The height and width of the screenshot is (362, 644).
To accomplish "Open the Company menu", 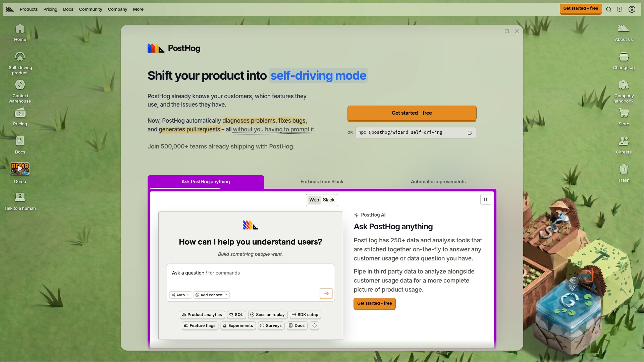I will tap(118, 9).
